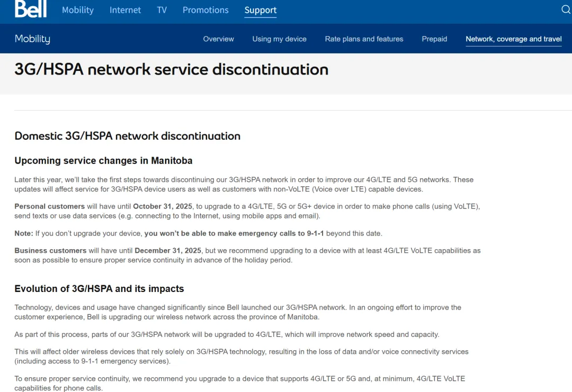Open the Mobility top navigation menu
Image resolution: width=572 pixels, height=392 pixels.
coord(77,10)
